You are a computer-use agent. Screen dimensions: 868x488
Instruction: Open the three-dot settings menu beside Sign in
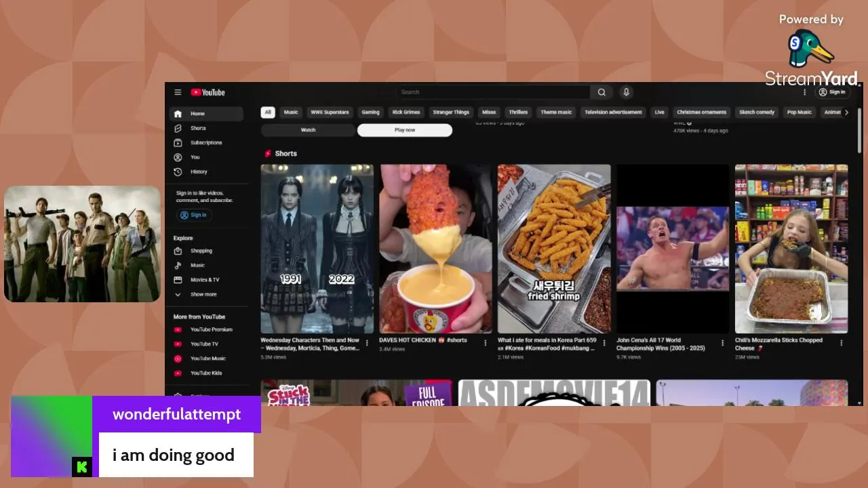[x=805, y=92]
